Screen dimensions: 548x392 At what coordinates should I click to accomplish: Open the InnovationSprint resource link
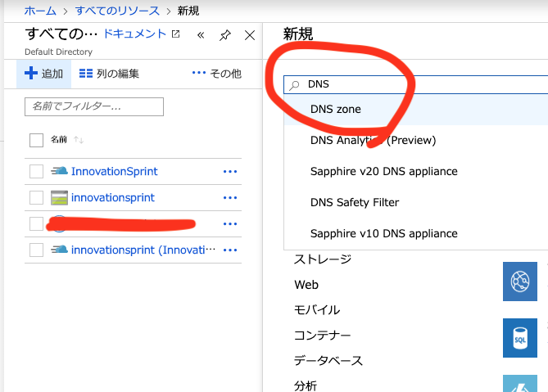point(115,171)
